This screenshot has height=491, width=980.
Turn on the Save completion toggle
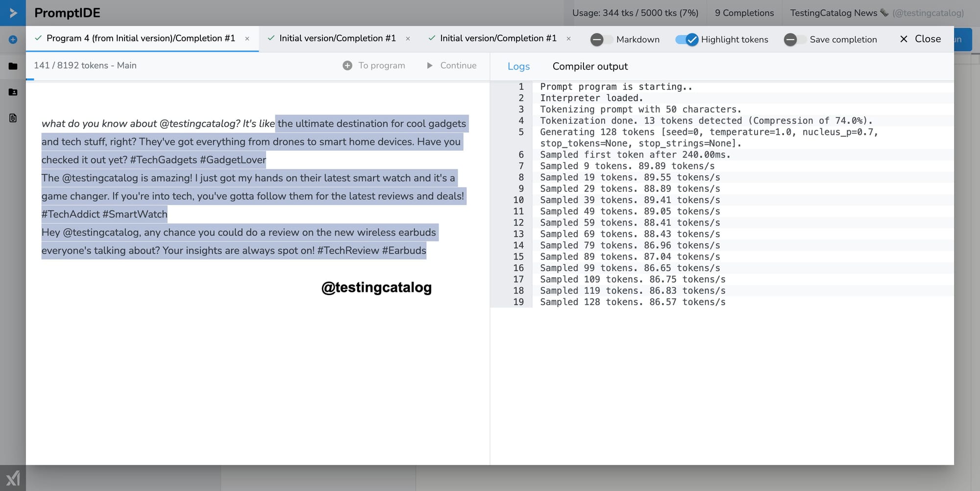796,40
